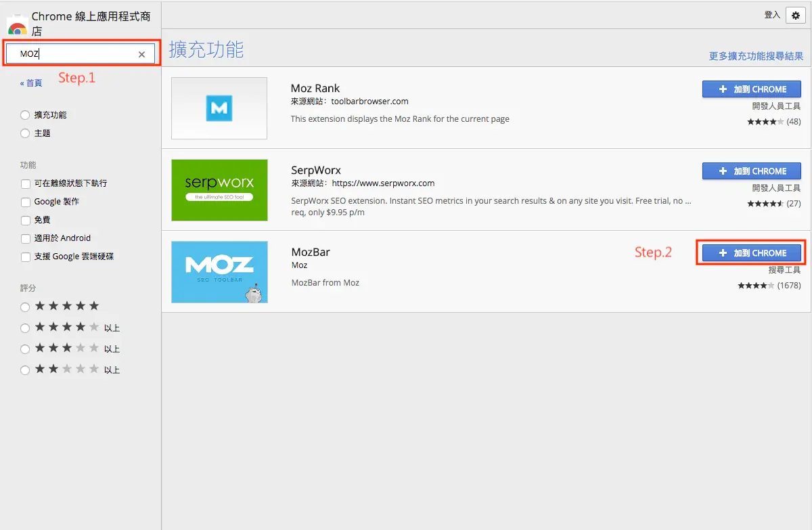Click the 'Moz' developer name under MozBar
812x530 pixels.
(299, 265)
